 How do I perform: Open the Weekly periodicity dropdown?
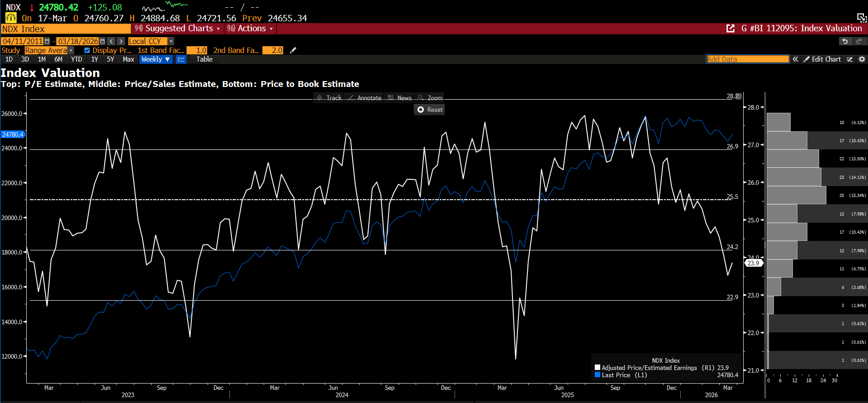[156, 59]
